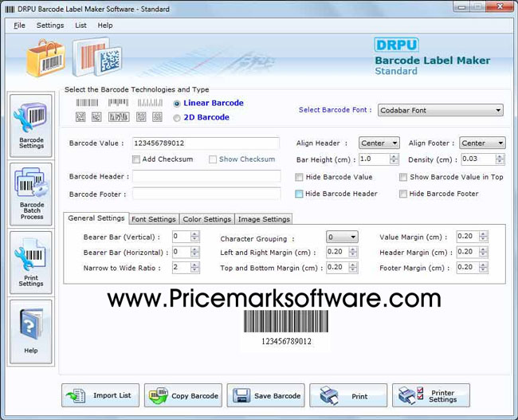Open the List menu
The width and height of the screenshot is (518, 420).
(80, 26)
